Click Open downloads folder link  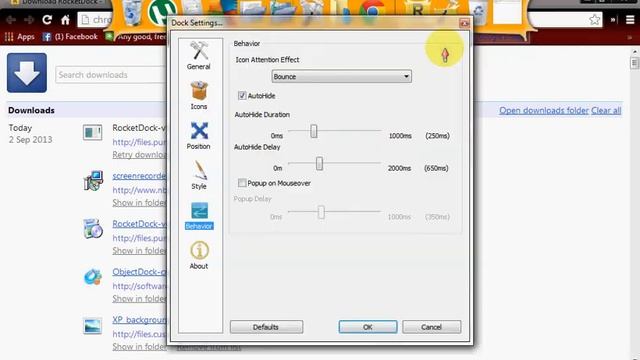click(544, 111)
